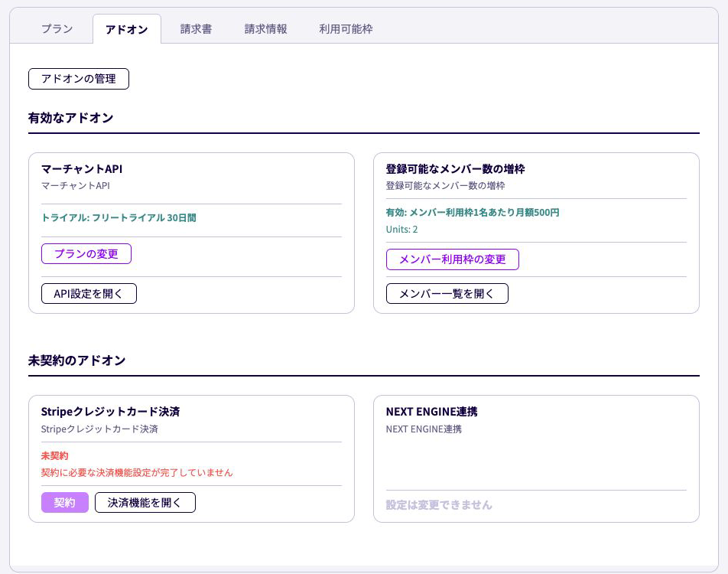
Task: Click プランの変更 in マーチャントAPI card
Action: tap(86, 254)
